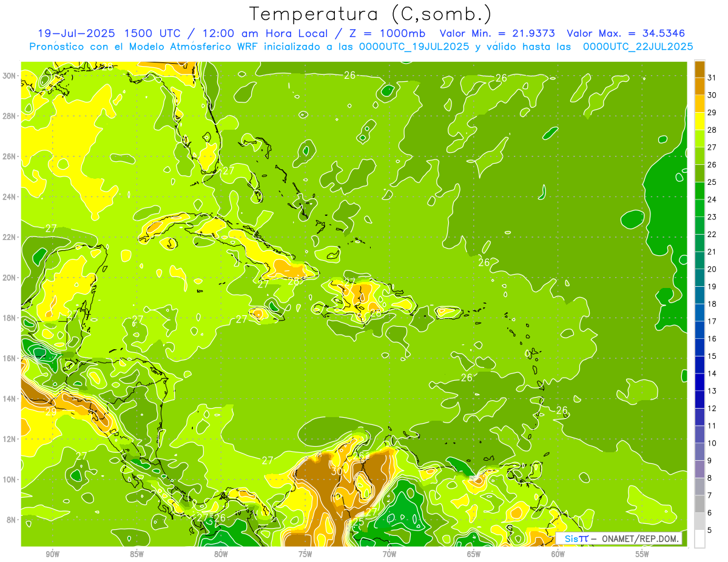
Task: Click the legend scale number 5
Action: coord(710,530)
